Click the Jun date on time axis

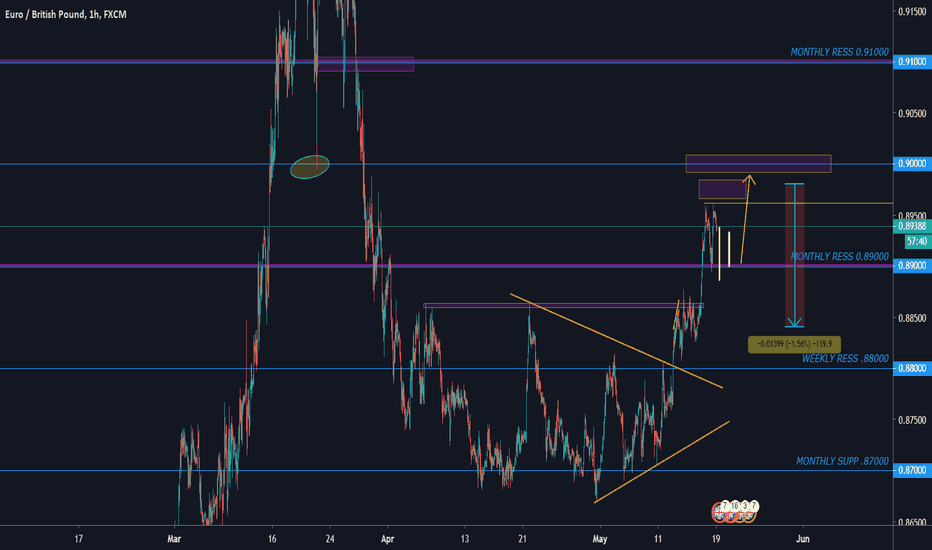pos(802,539)
